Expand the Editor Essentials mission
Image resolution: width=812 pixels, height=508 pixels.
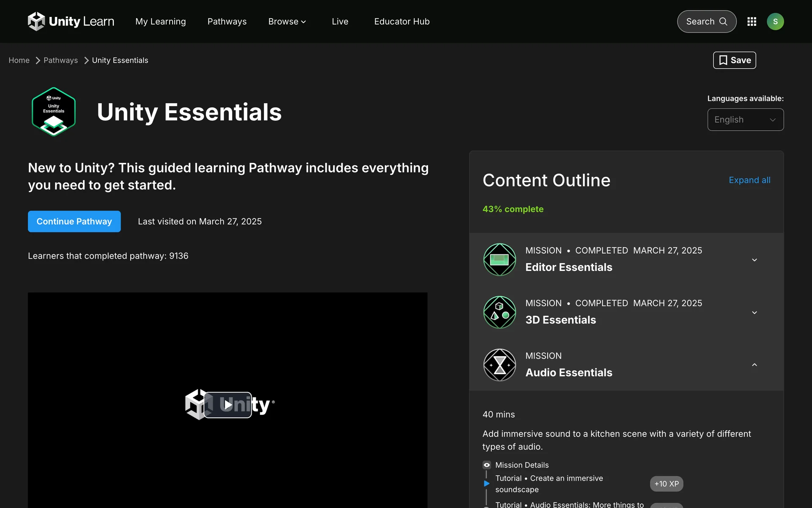point(754,260)
